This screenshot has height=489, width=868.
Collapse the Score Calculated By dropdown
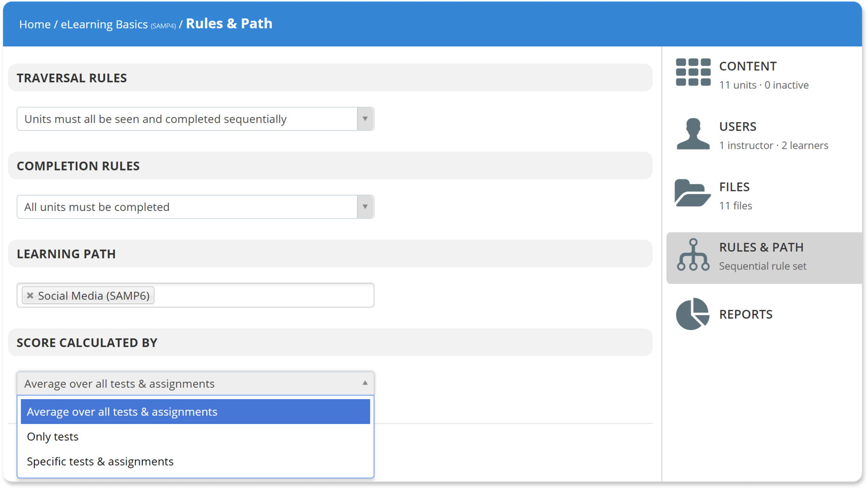tap(364, 383)
